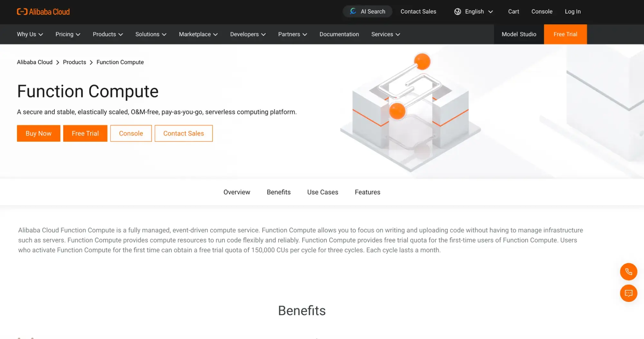Image resolution: width=644 pixels, height=339 pixels.
Task: Switch to the Benefits tab
Action: pos(278,192)
